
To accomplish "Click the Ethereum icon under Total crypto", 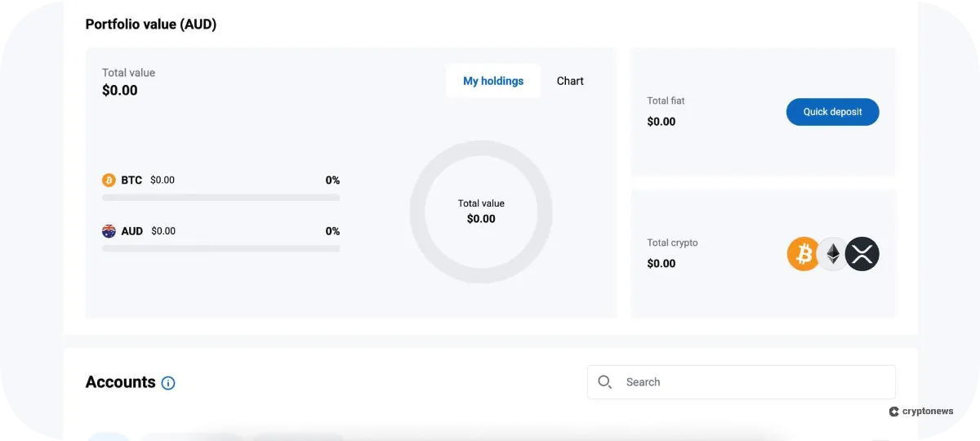I will pyautogui.click(x=833, y=255).
